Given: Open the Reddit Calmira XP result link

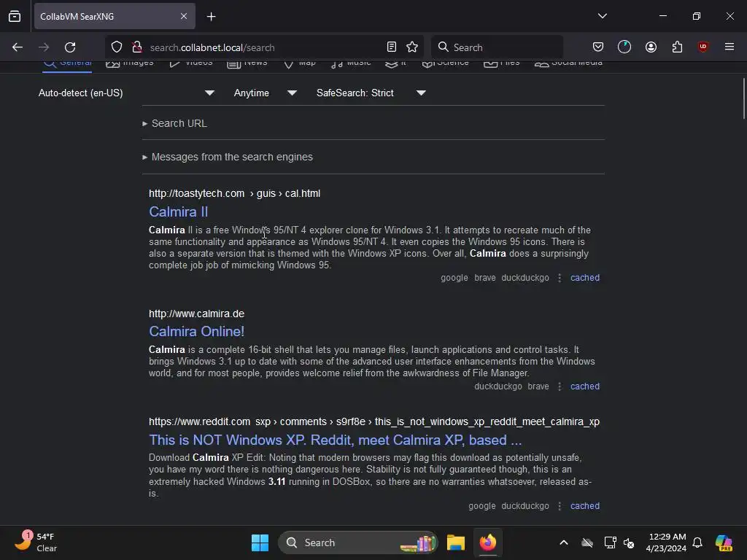Looking at the screenshot, I should (x=335, y=440).
